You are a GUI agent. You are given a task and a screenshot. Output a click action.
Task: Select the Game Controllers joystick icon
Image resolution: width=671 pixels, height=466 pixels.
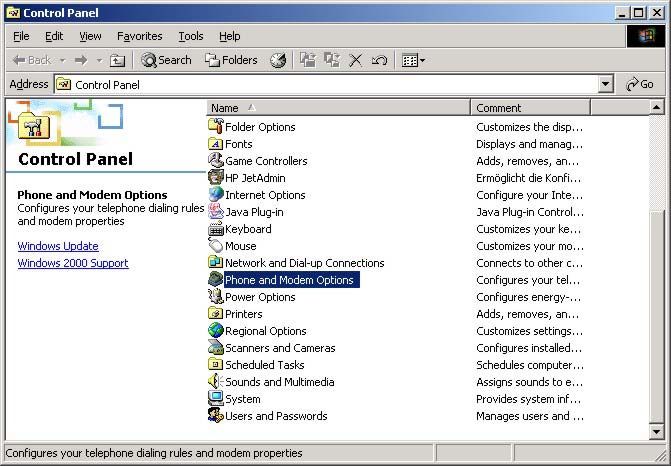[216, 160]
